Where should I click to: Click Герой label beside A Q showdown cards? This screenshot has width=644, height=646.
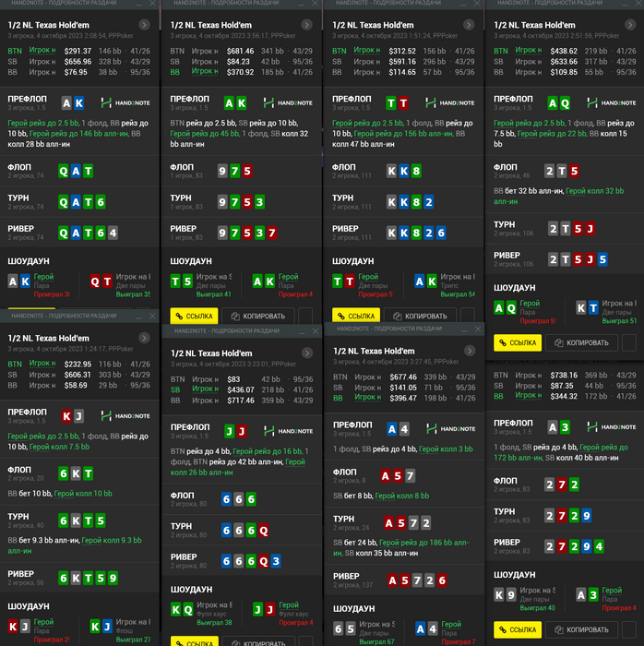[530, 303]
